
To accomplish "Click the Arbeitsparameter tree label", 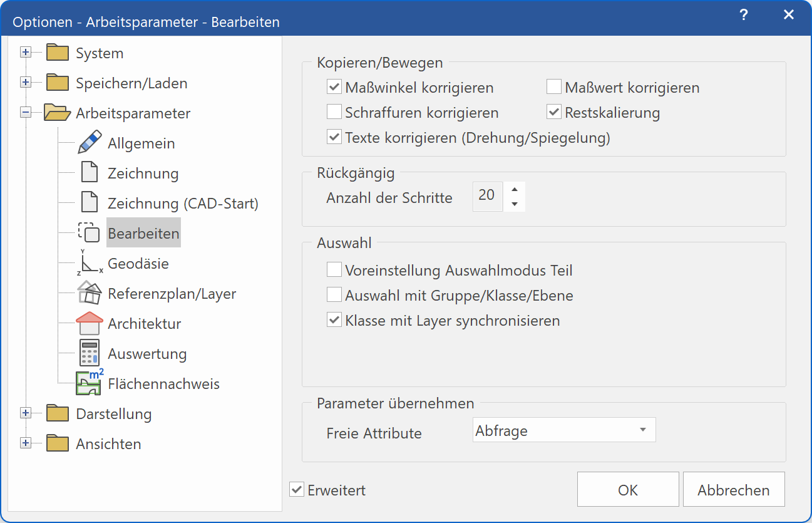I will click(133, 113).
